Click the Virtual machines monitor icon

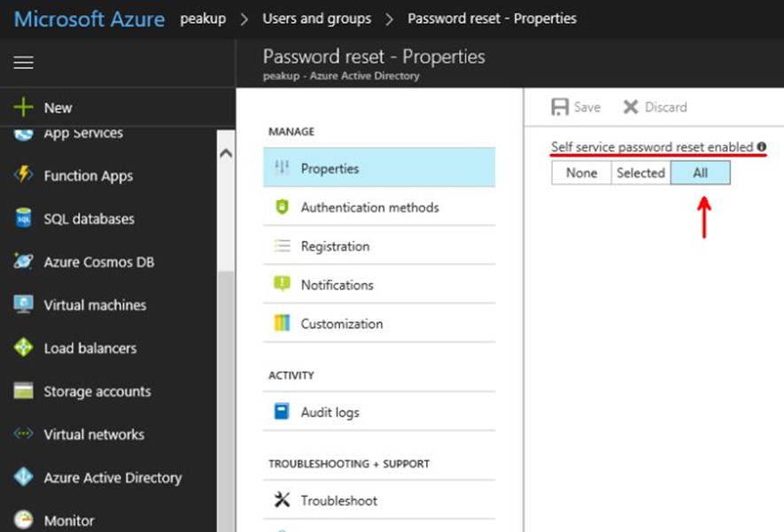point(24,305)
